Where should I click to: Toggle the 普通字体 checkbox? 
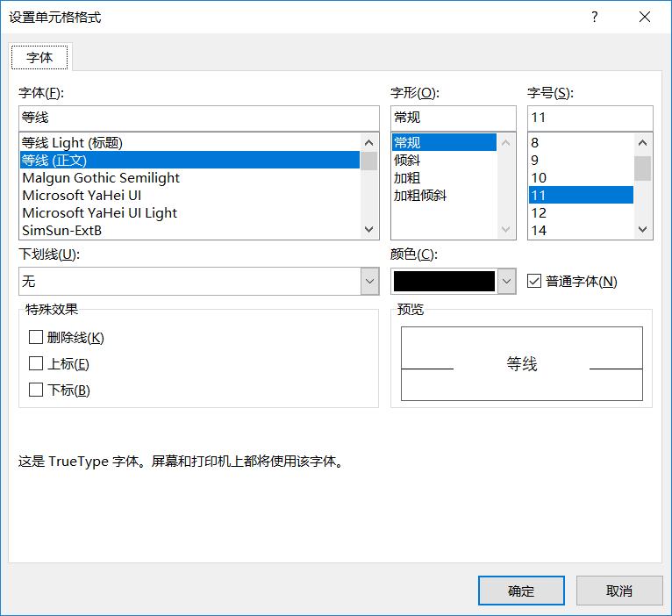pos(534,281)
